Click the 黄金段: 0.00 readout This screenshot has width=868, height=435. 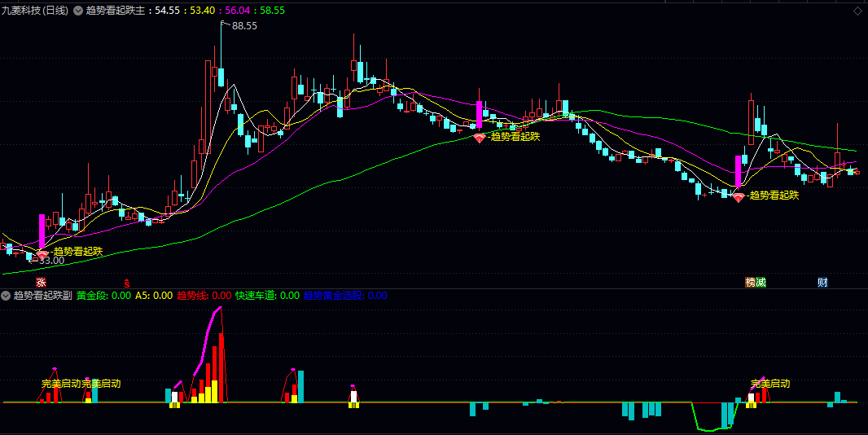[103, 296]
